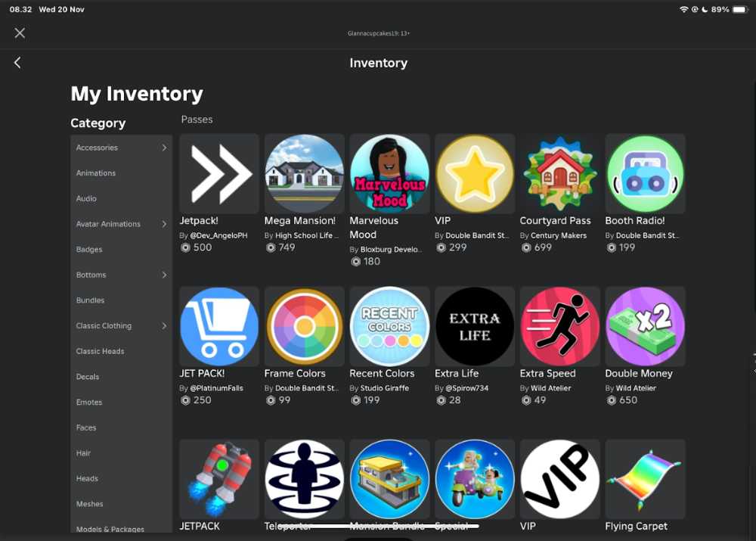756x541 pixels.
Task: Open the rainbow Flying Carpet icon
Action: tap(645, 479)
